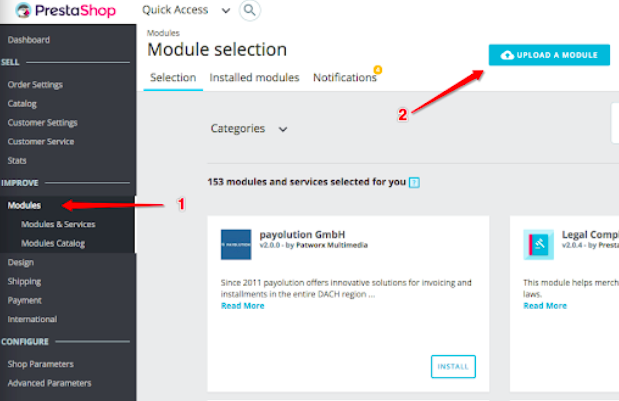Select the Selection tab
The height and width of the screenshot is (401, 619).
[172, 78]
